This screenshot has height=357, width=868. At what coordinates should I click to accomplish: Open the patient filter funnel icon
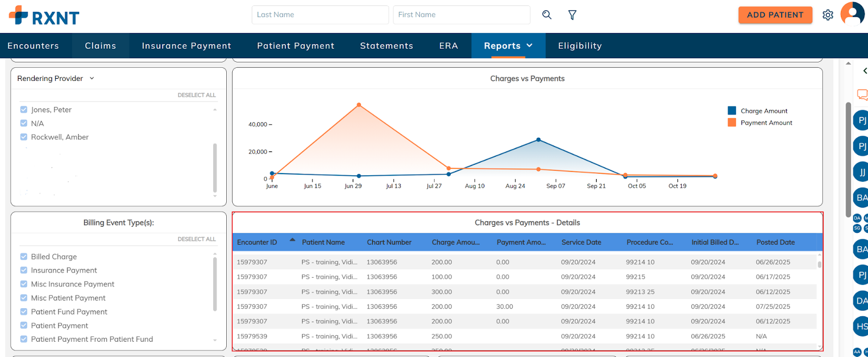(x=572, y=15)
